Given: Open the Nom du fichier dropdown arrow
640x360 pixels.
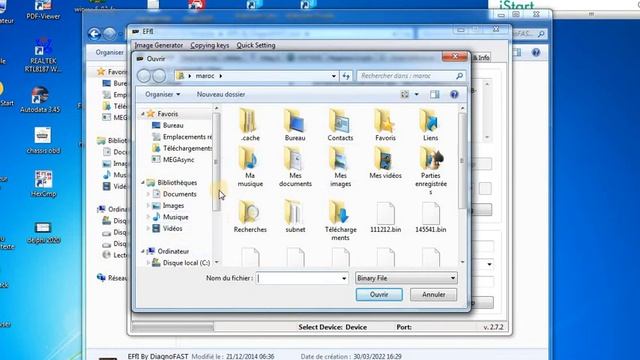Looking at the screenshot, I should 344,278.
